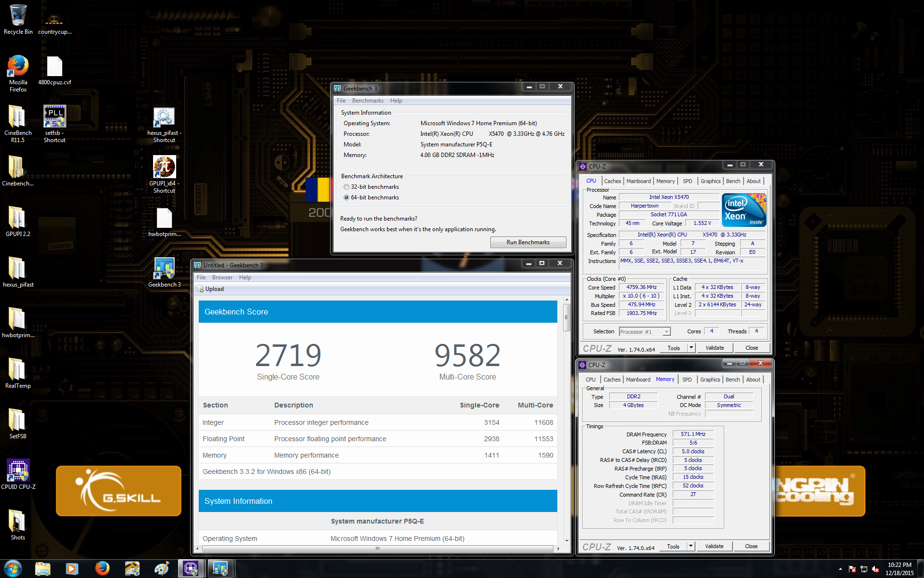The width and height of the screenshot is (924, 578).
Task: Click Validate in upper CPU-Z window
Action: coord(715,348)
